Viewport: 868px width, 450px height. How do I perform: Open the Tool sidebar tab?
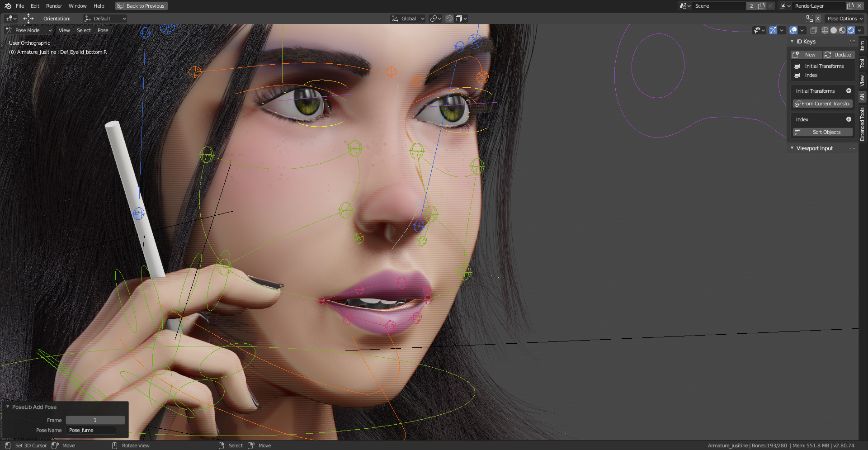coord(863,63)
